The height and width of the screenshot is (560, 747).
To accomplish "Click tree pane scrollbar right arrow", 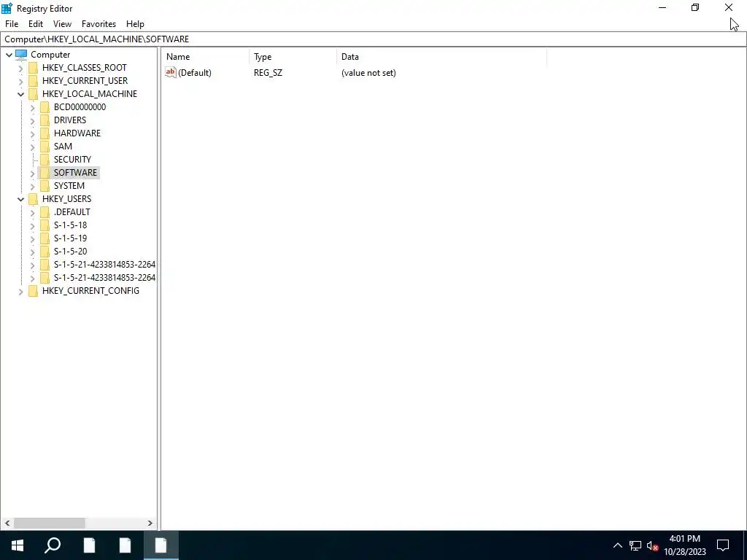I will 150,523.
